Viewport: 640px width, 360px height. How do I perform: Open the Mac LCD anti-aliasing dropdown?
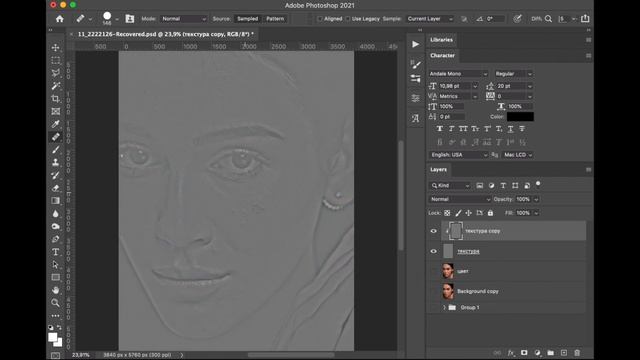coord(518,155)
